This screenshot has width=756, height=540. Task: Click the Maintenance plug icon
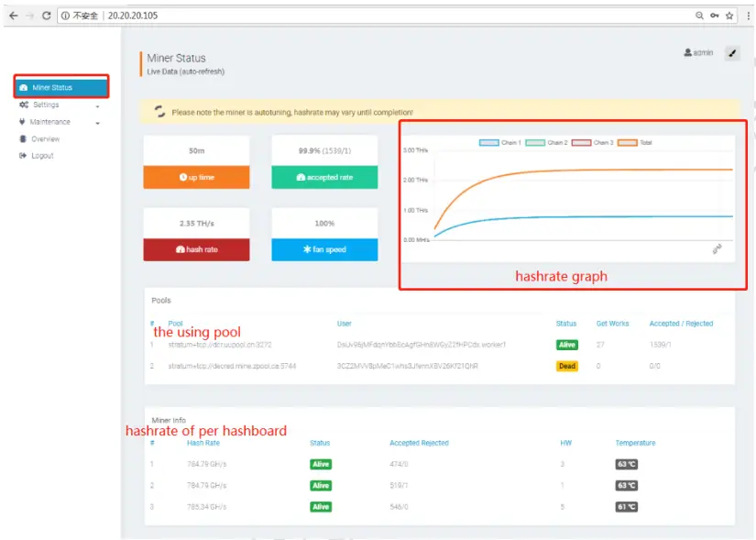[x=23, y=121]
